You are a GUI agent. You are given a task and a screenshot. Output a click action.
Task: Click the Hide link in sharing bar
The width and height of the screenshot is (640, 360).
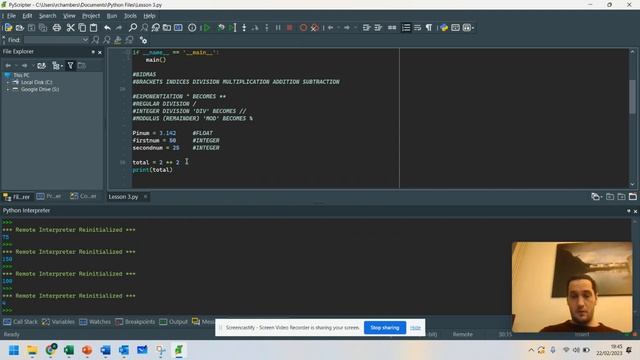click(x=415, y=328)
